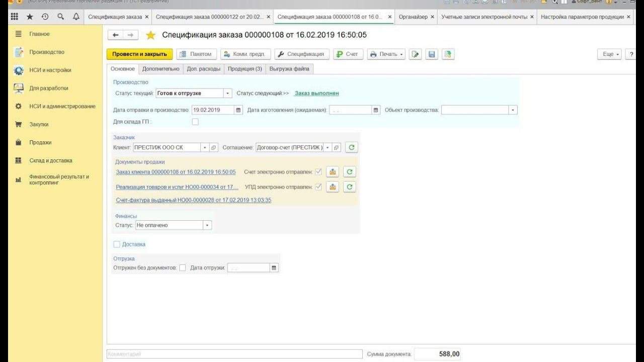
Task: Expand the Объект производства dropdown
Action: pos(513,110)
